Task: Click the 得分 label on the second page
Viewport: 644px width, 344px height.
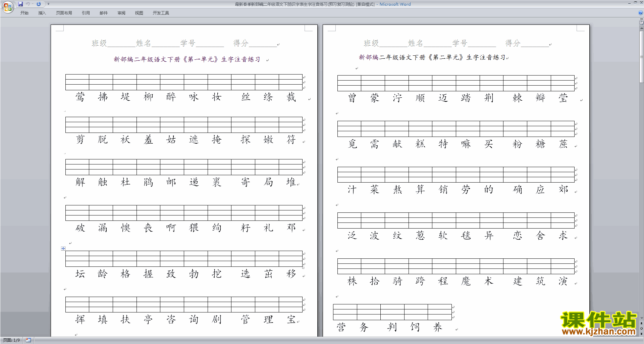Action: 513,43
